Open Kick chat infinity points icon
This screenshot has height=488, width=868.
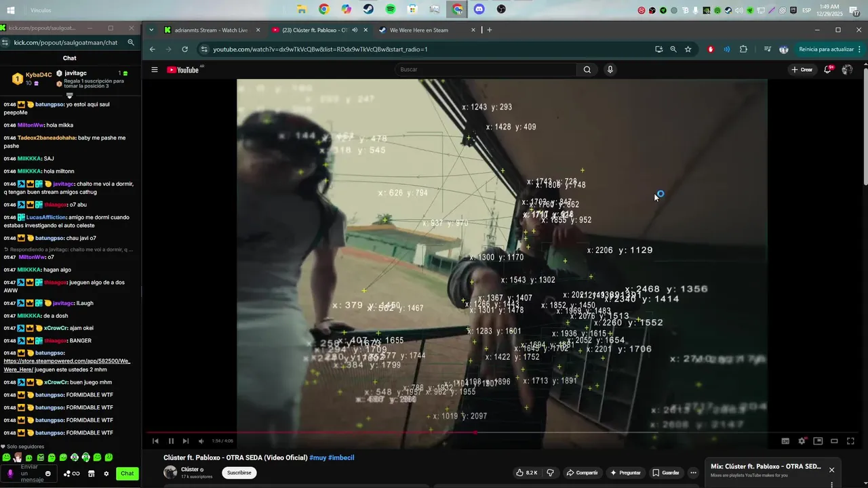pyautogui.click(x=71, y=474)
